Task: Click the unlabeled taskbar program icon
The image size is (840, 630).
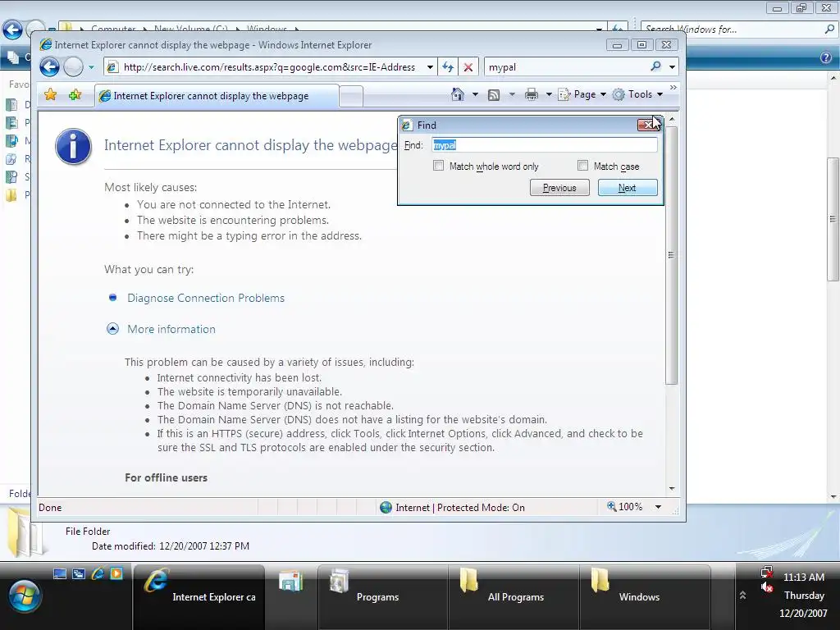Action: pos(291,582)
